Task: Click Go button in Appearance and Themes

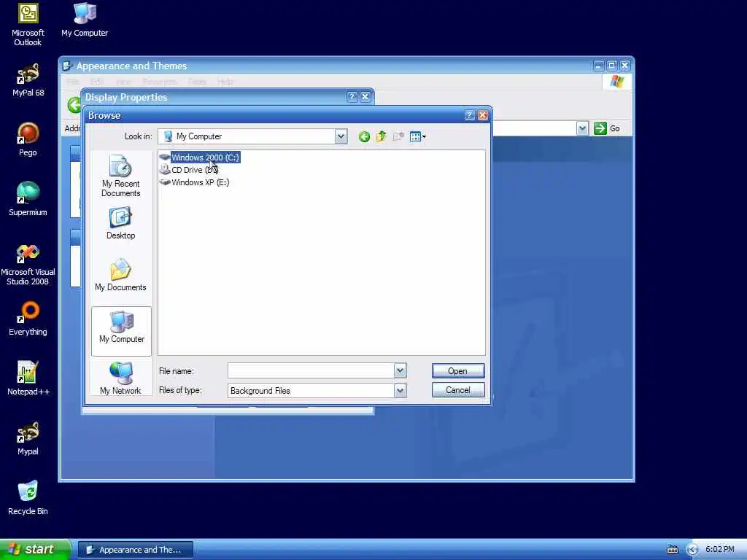Action: (607, 128)
